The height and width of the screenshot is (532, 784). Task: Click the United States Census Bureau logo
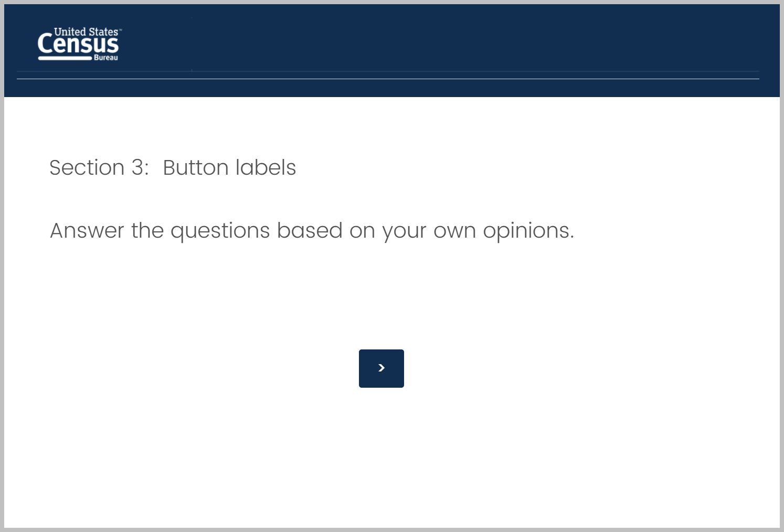point(79,44)
